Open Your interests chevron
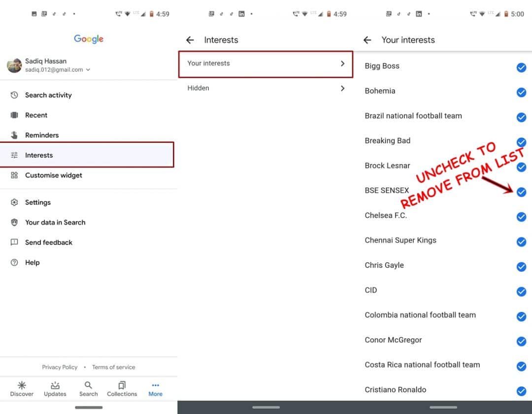This screenshot has height=414, width=532. pyautogui.click(x=342, y=64)
